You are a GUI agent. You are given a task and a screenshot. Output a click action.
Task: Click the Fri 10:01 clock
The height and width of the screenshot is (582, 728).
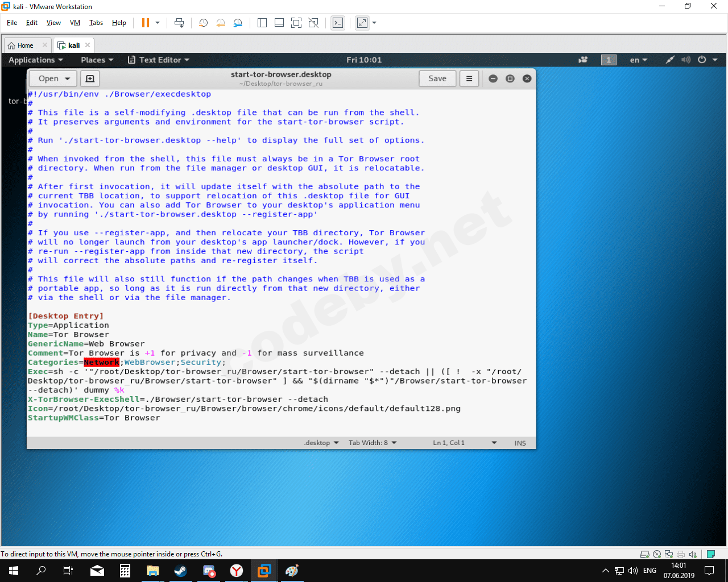364,60
